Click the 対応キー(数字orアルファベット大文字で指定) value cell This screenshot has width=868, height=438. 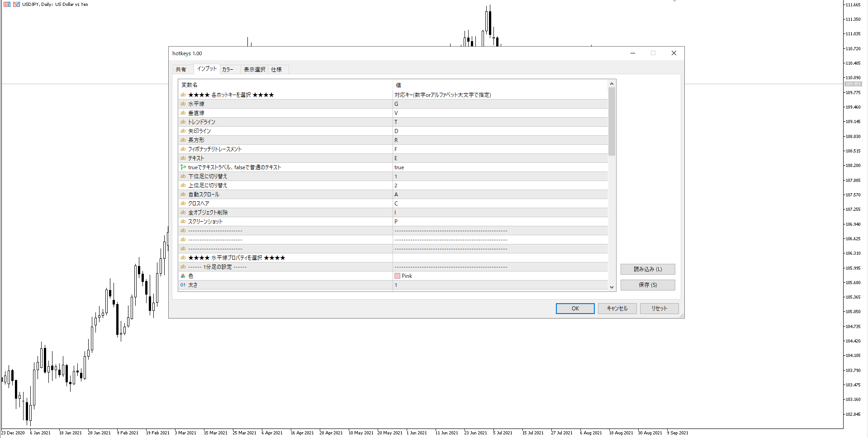point(500,95)
